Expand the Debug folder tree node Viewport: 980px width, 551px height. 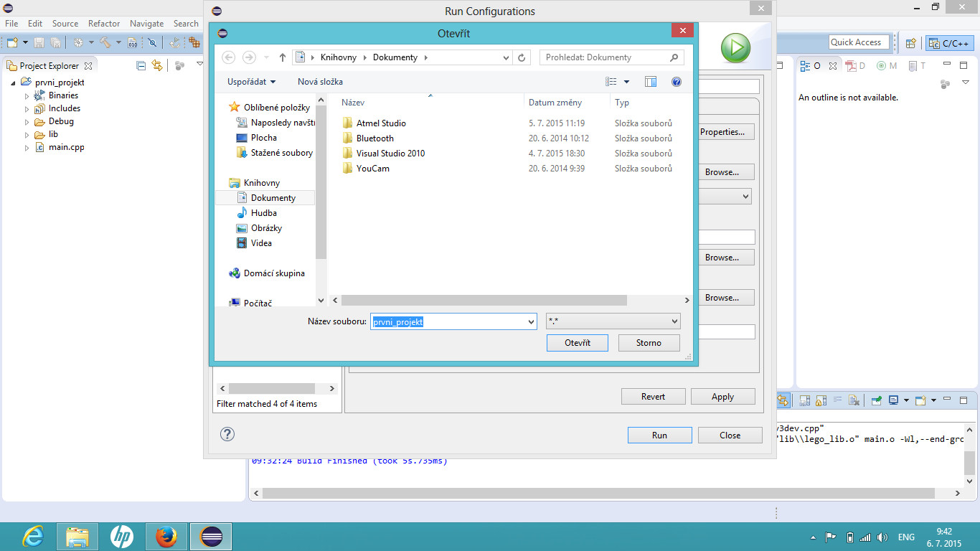tap(27, 122)
